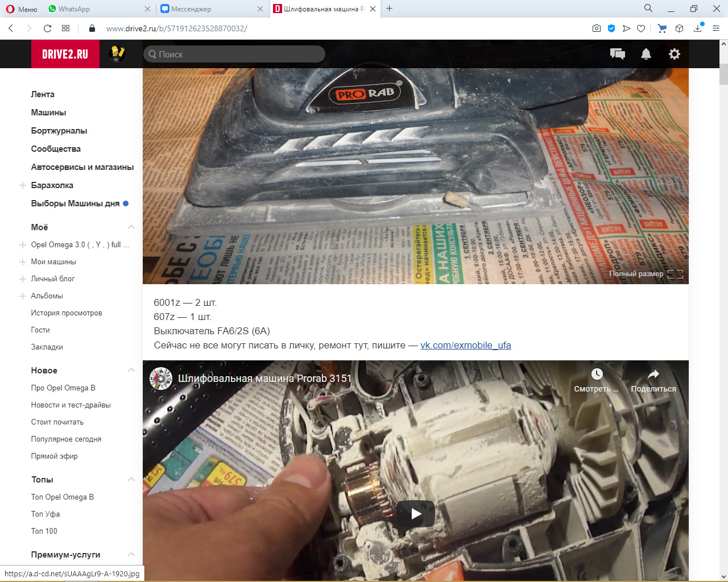The image size is (728, 582).
Task: Click the plus next to Альбомы
Action: click(23, 296)
